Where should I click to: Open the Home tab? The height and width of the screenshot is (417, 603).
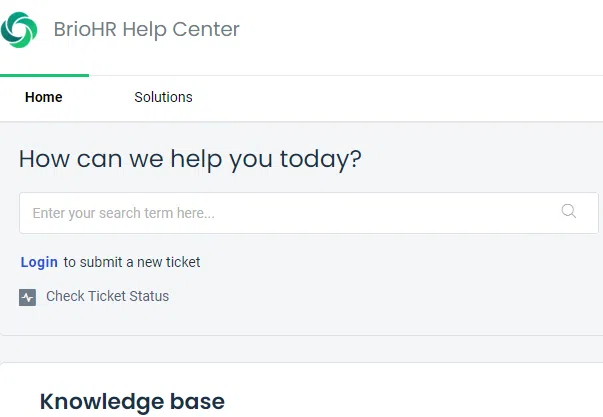pos(43,97)
